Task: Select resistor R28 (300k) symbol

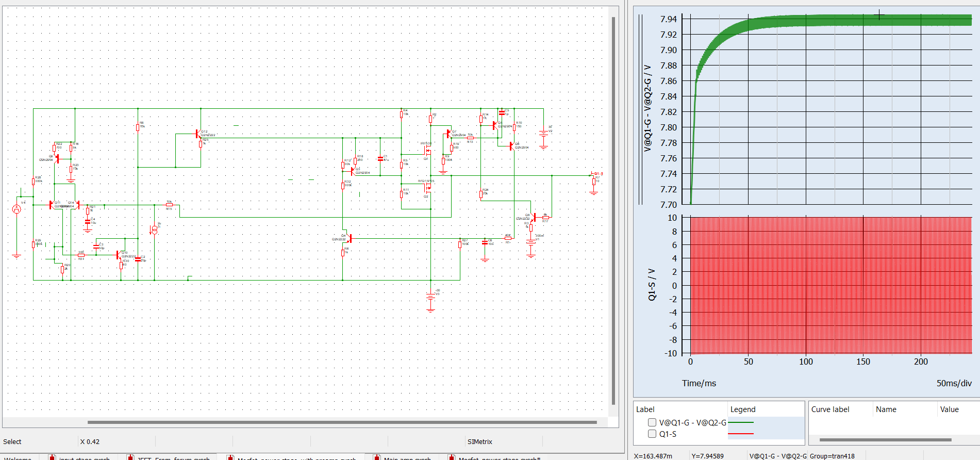Action: pos(34,181)
